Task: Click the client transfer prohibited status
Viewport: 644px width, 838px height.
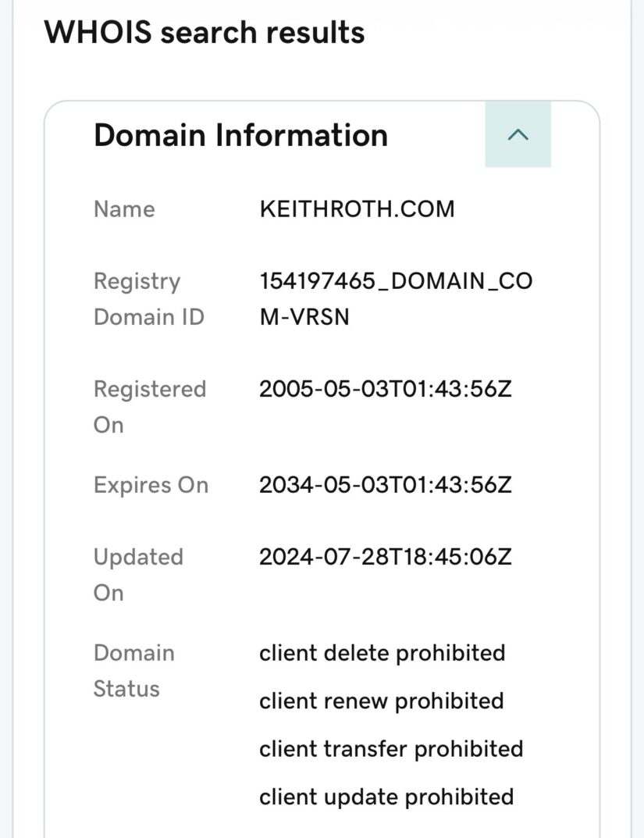Action: pyautogui.click(x=391, y=749)
